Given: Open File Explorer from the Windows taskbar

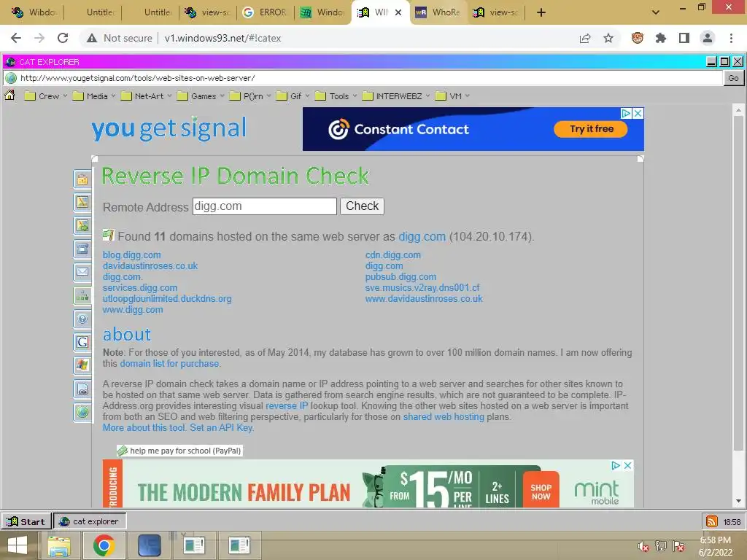Looking at the screenshot, I should coord(59,545).
